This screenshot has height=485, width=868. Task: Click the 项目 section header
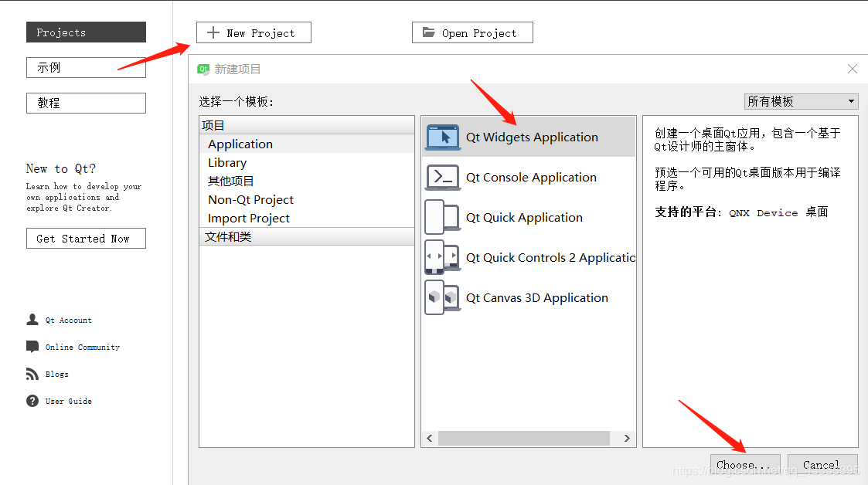point(306,126)
